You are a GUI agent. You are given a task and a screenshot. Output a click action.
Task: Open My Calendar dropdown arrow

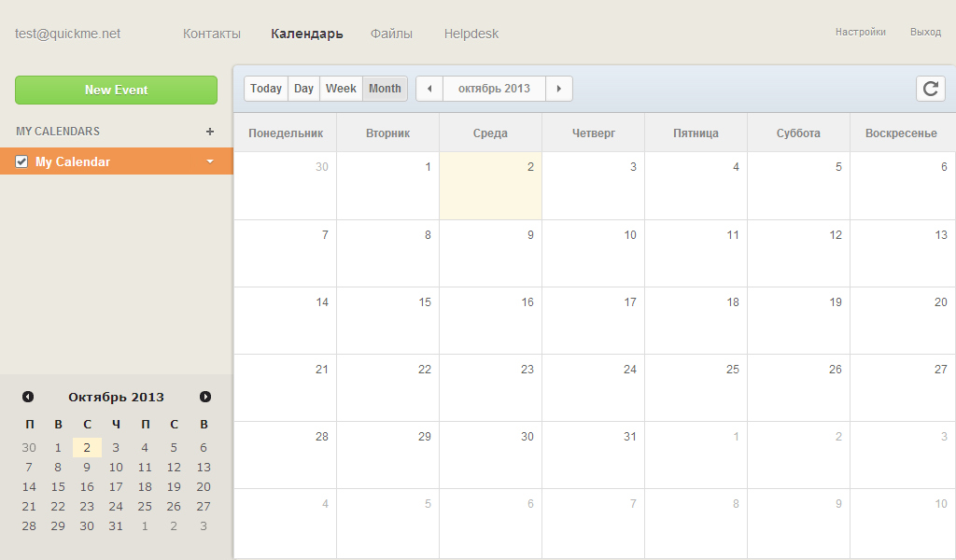pyautogui.click(x=210, y=161)
